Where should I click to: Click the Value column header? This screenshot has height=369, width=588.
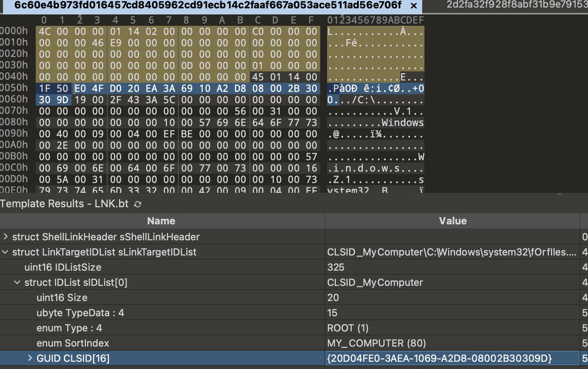pos(452,221)
